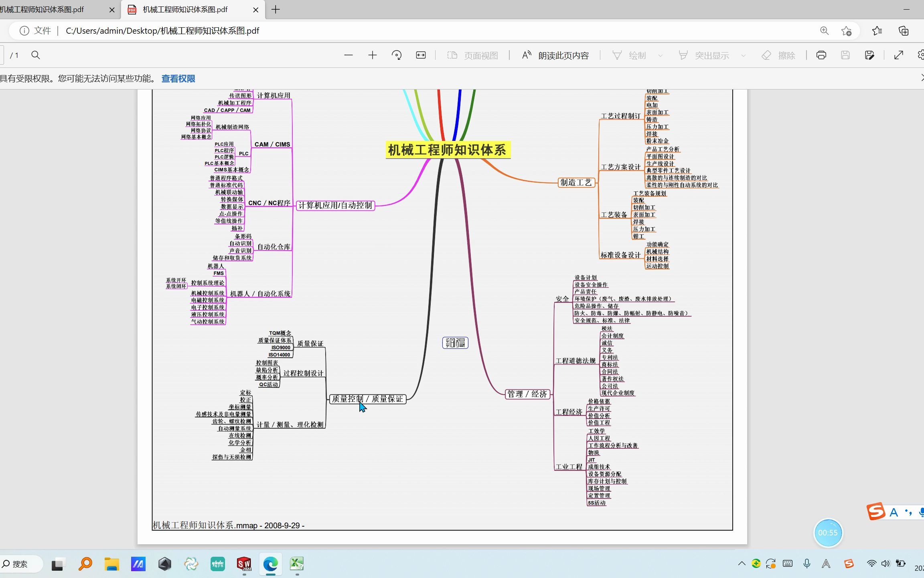The image size is (924, 578).
Task: Click the volume speaker icon in system tray
Action: [885, 564]
